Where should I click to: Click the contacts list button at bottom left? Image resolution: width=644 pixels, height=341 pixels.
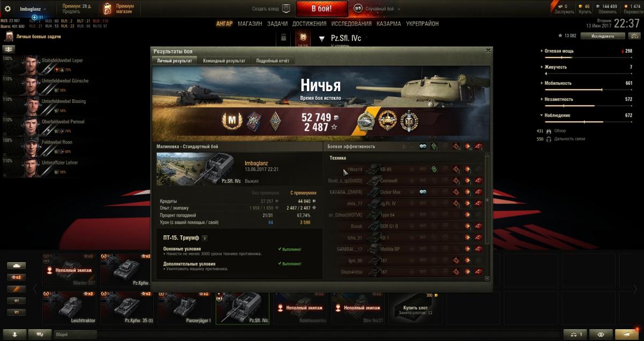14,334
